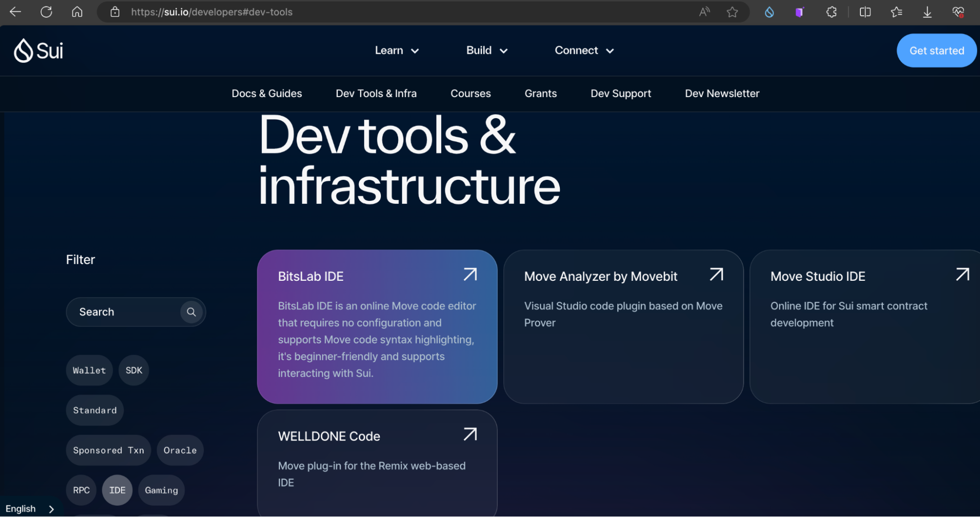Open the English language selector
Screen dimensions: 980x517
coord(30,509)
